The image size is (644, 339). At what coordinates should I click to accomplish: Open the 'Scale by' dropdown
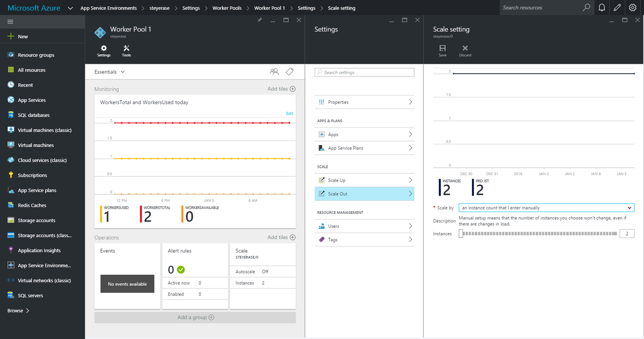[x=546, y=207]
